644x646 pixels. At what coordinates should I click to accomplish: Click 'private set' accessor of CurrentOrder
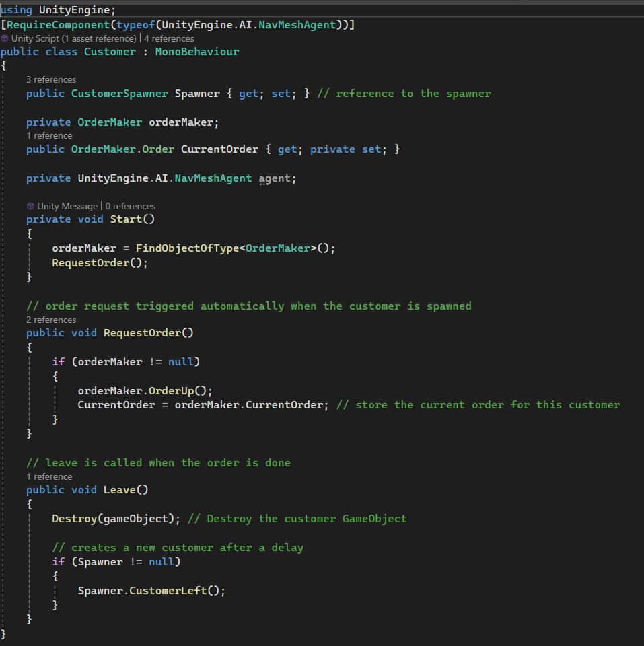[345, 149]
